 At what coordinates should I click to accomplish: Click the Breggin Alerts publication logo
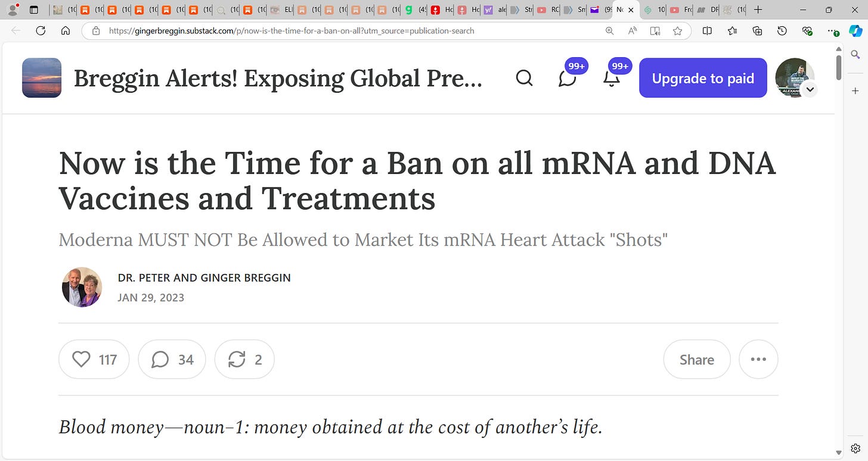coord(42,78)
